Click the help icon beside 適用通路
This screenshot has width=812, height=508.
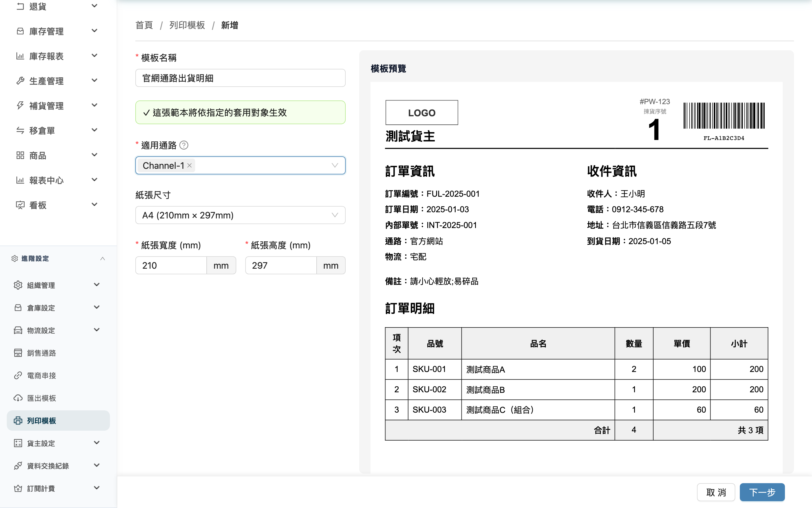pyautogui.click(x=184, y=145)
